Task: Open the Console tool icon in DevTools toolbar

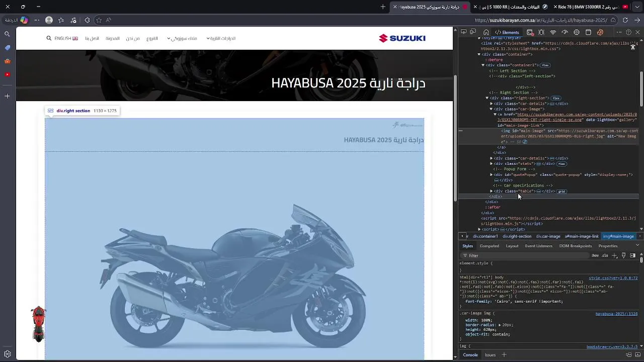Action: coord(530,32)
